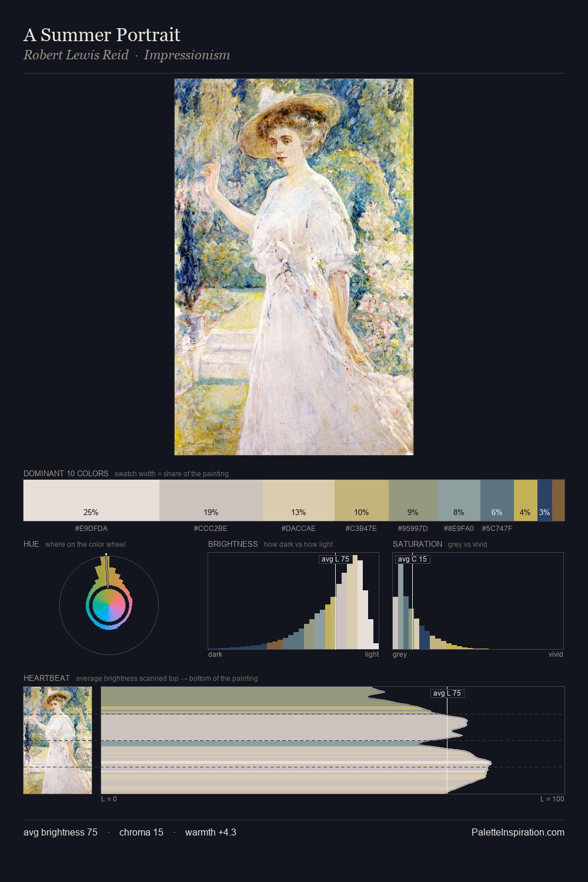Image resolution: width=588 pixels, height=882 pixels.
Task: Click the #E9DFDA color swatch at 25%
Action: 91,500
